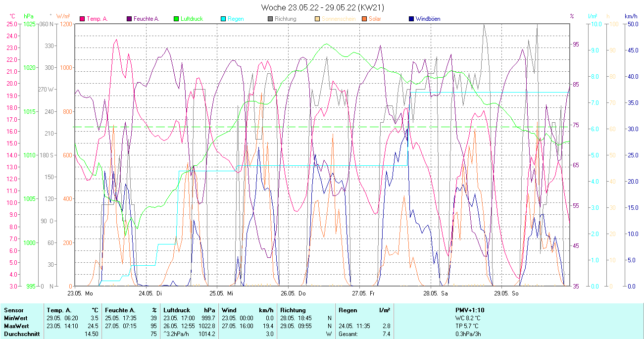This screenshot has height=339, width=644.
Task: Click the '23.05. Mo' date label
Action: [x=80, y=293]
